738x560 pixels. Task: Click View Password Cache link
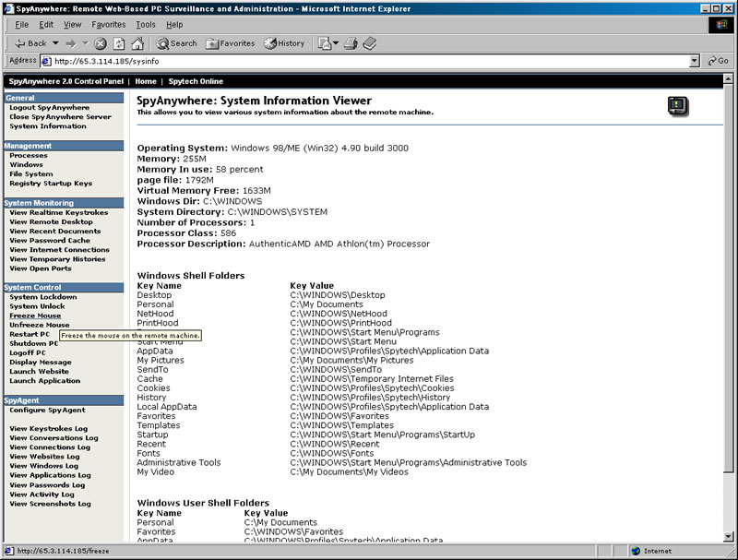(50, 241)
